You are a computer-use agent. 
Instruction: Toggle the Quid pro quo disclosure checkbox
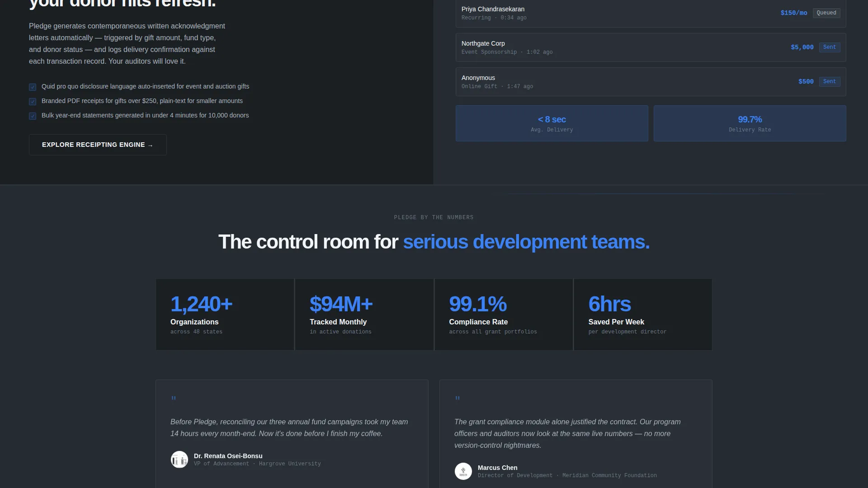tap(33, 87)
